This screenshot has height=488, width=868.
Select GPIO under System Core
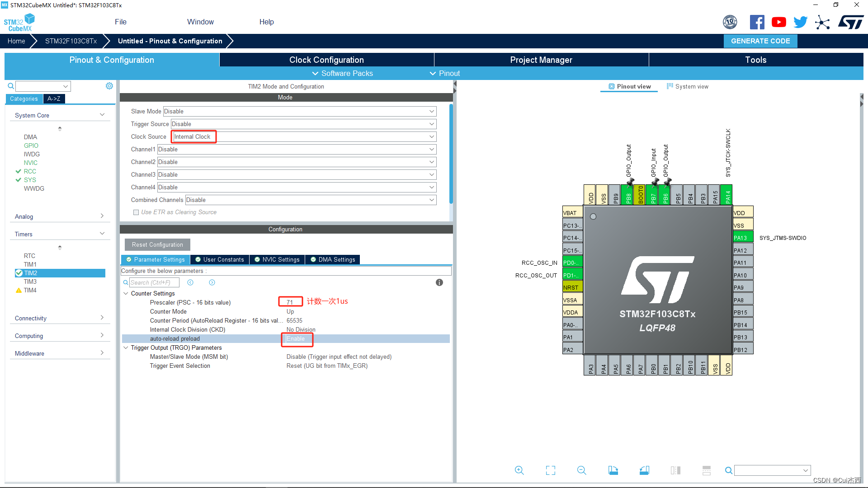pyautogui.click(x=31, y=145)
